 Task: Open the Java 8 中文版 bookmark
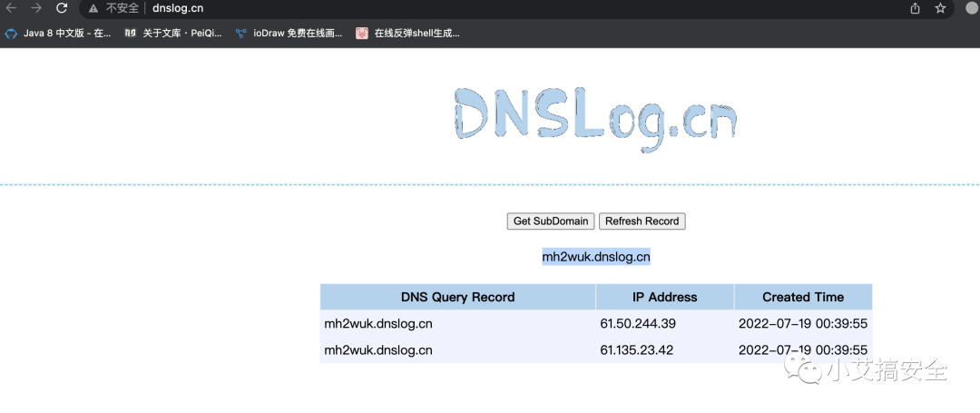[57, 34]
